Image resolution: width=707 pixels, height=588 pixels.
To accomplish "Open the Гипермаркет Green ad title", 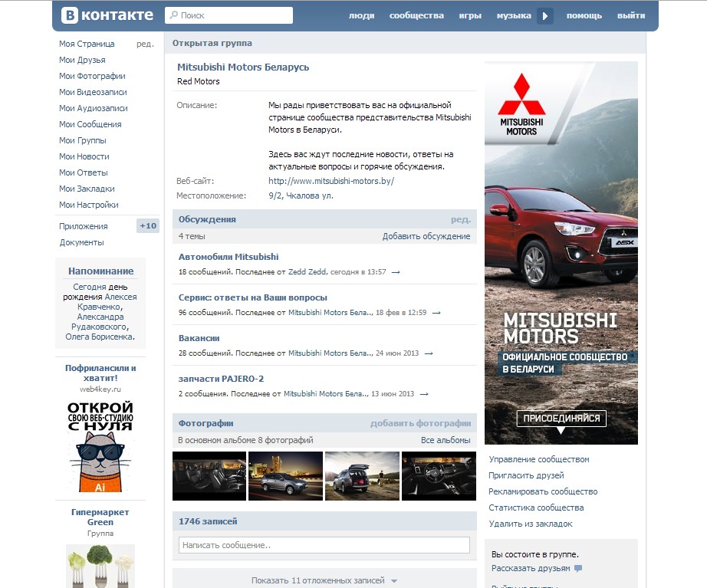I will pos(100,517).
